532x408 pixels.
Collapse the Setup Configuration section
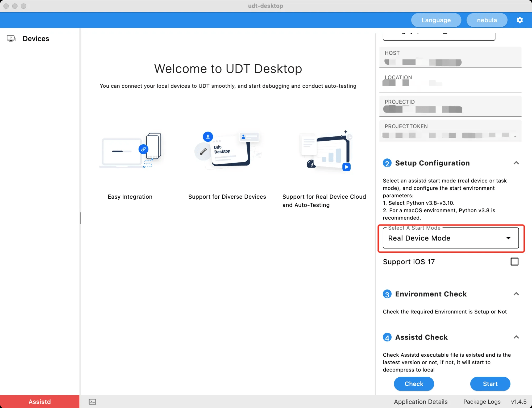pyautogui.click(x=516, y=163)
